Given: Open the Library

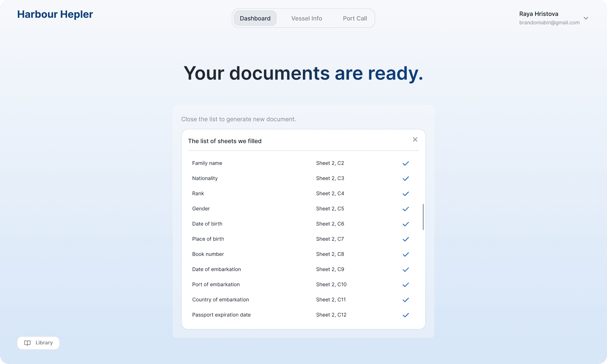Looking at the screenshot, I should (x=38, y=343).
